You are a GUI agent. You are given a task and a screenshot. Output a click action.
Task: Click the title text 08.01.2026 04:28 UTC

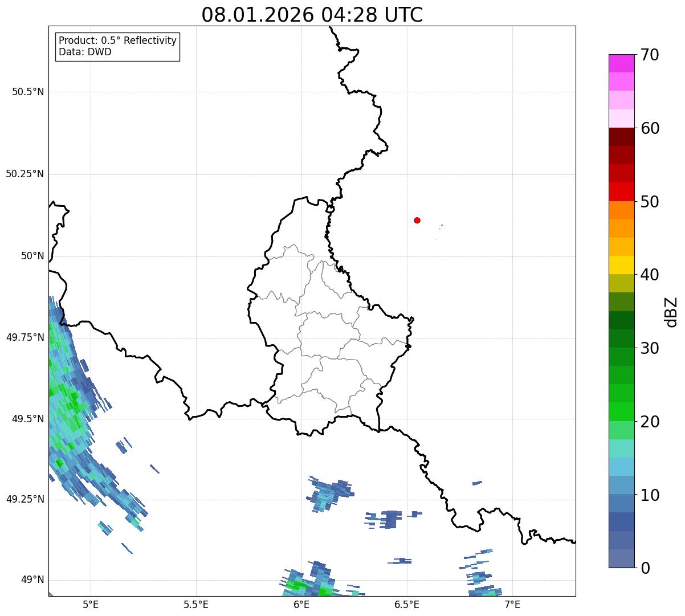coord(312,15)
